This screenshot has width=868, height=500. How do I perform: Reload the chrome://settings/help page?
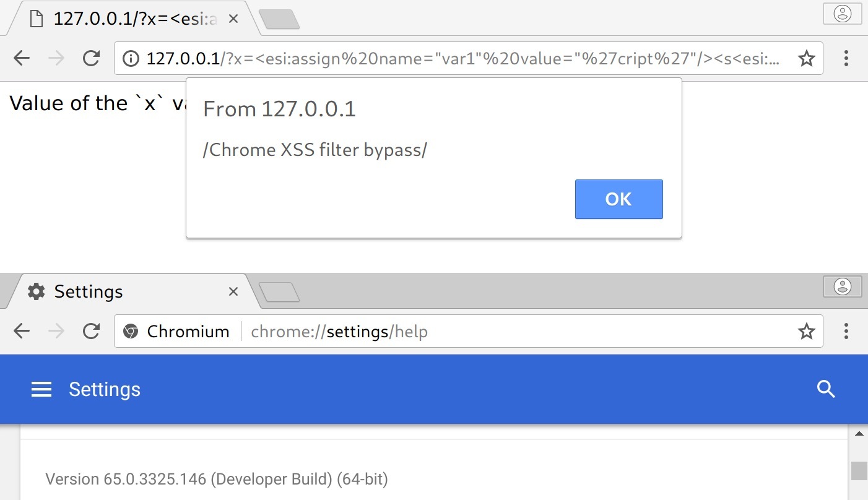(x=92, y=332)
